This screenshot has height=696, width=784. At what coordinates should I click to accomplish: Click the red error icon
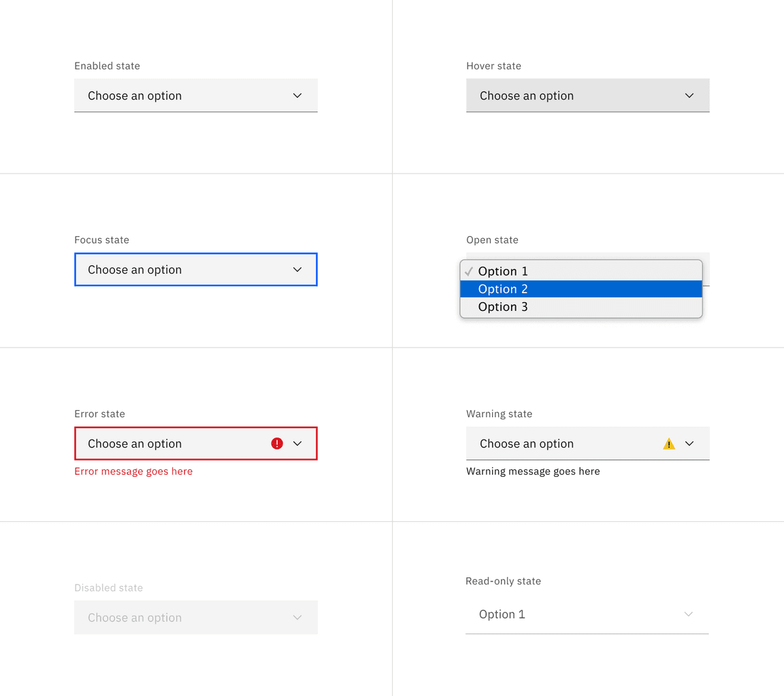point(277,444)
